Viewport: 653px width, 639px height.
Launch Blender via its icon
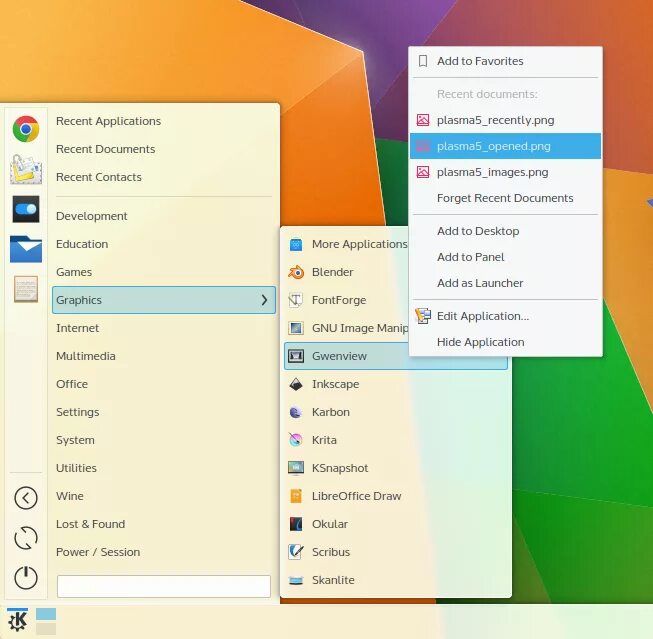pyautogui.click(x=296, y=272)
